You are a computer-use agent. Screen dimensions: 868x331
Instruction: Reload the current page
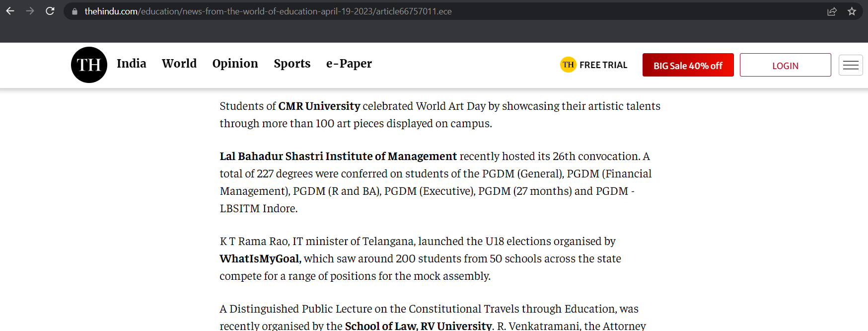[50, 11]
